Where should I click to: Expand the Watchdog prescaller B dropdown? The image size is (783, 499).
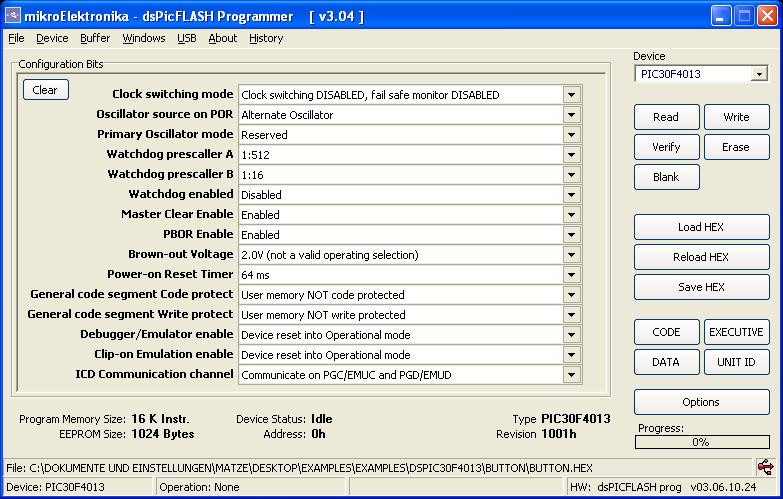[x=571, y=175]
